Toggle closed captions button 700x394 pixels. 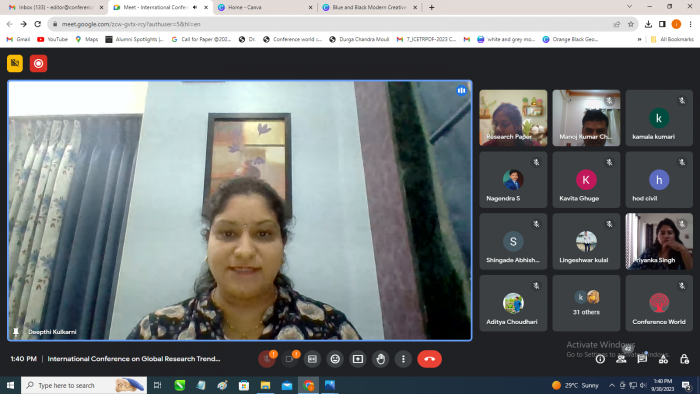pyautogui.click(x=312, y=359)
